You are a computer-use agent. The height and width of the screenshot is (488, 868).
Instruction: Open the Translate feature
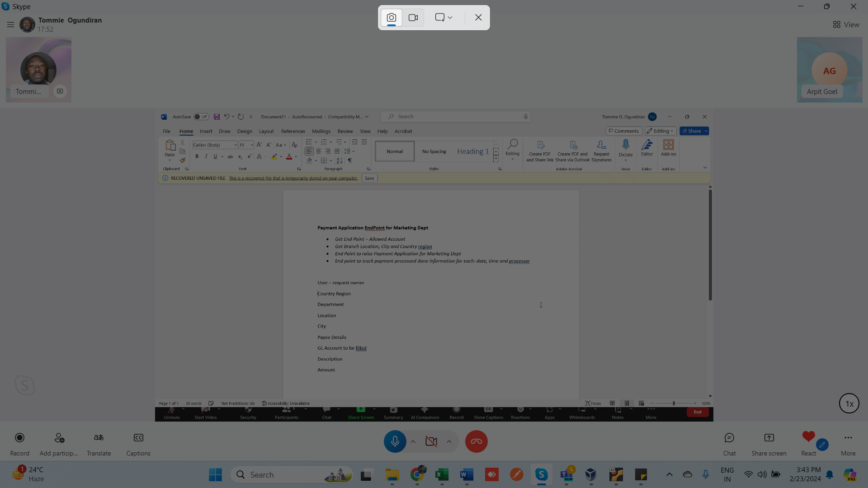[99, 438]
